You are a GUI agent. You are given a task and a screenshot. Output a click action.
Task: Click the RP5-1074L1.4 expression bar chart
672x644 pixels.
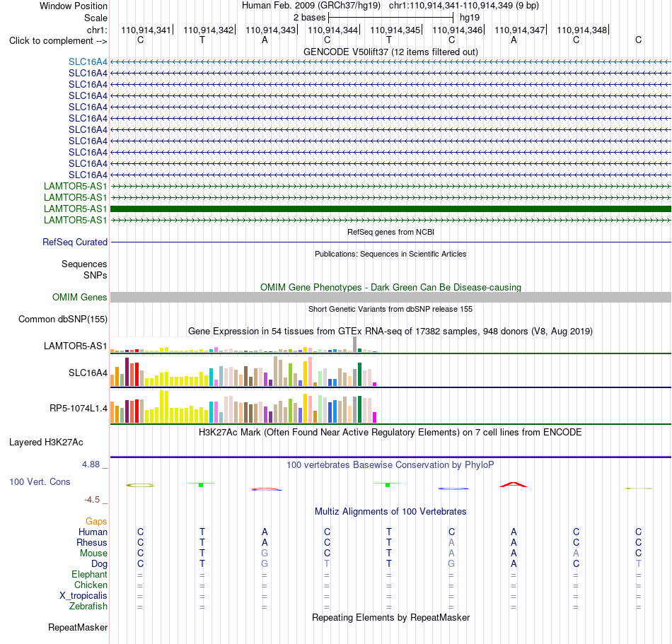(x=243, y=406)
